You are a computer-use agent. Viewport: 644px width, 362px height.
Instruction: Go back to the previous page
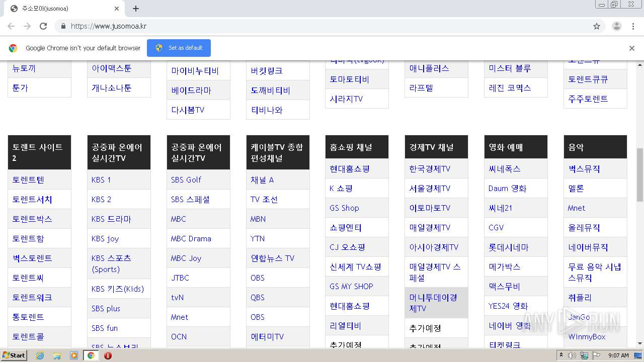coord(11,26)
